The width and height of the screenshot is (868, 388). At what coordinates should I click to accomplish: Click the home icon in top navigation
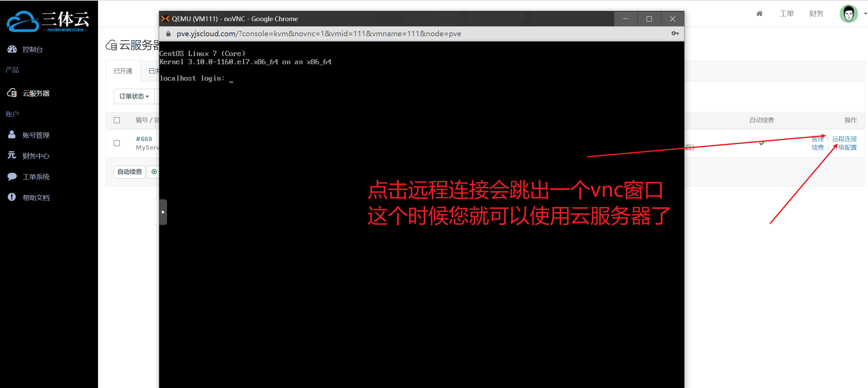[x=759, y=14]
